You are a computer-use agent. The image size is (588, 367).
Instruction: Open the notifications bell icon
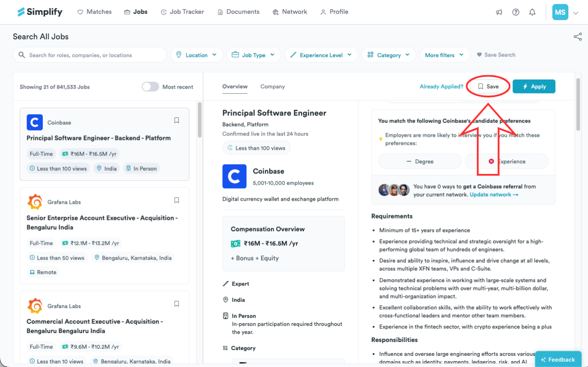click(532, 12)
